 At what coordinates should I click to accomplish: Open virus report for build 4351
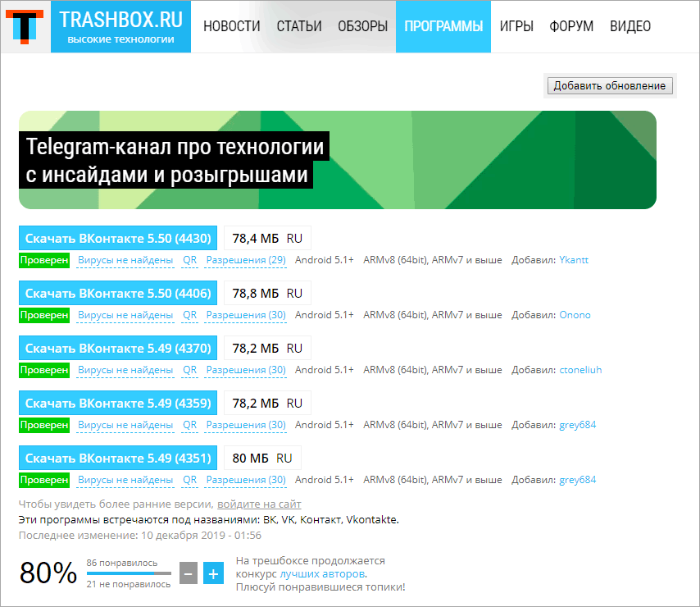tap(125, 480)
